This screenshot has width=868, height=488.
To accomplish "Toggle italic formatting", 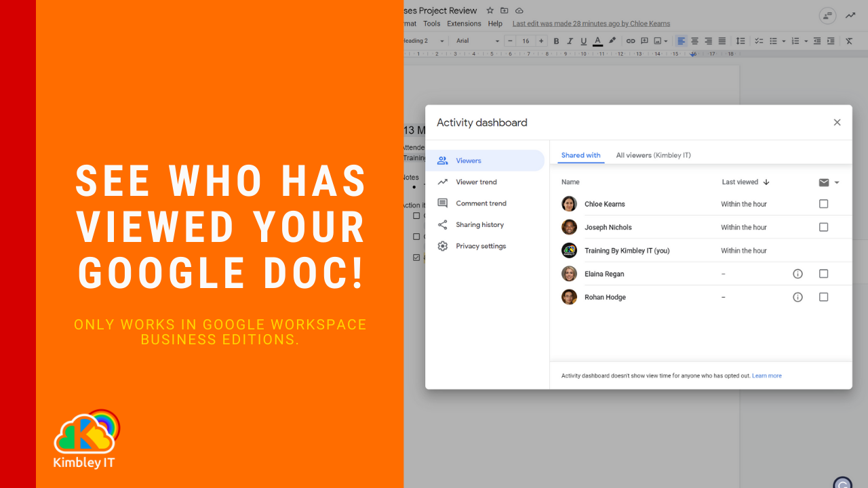I will click(x=570, y=41).
